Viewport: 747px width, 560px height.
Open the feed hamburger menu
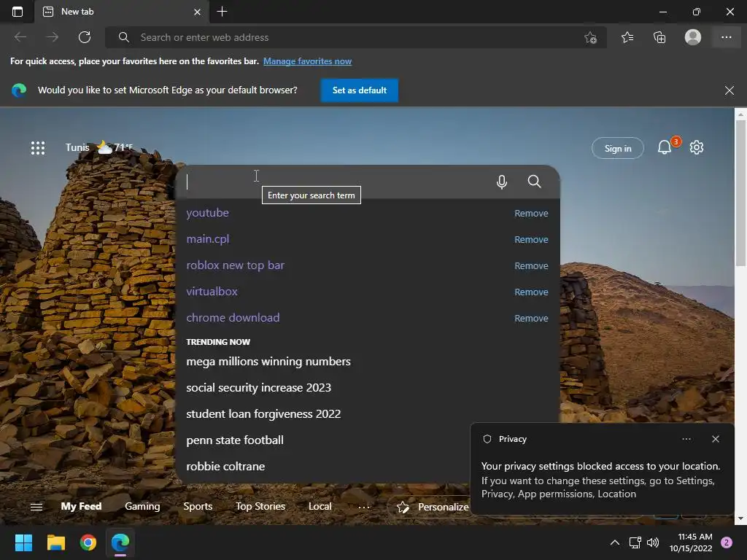(x=36, y=507)
